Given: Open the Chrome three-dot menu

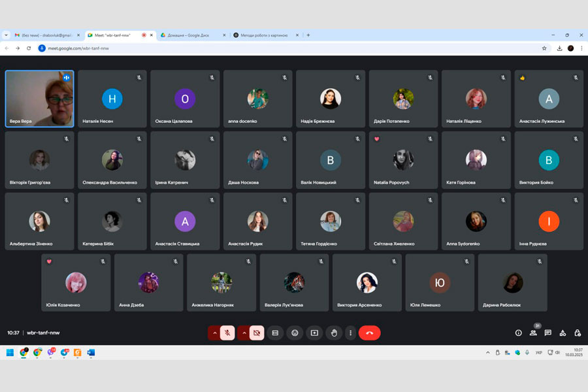Looking at the screenshot, I should [581, 48].
